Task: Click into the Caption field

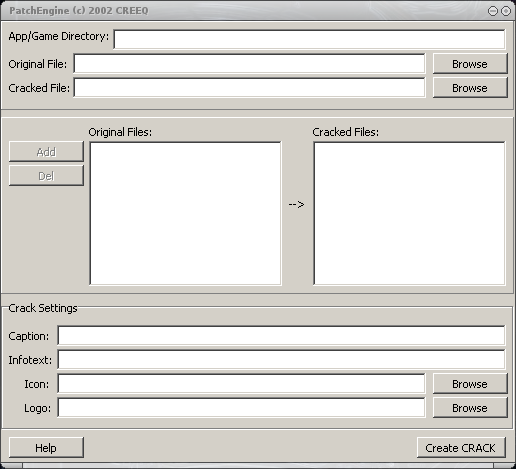Action: click(281, 335)
